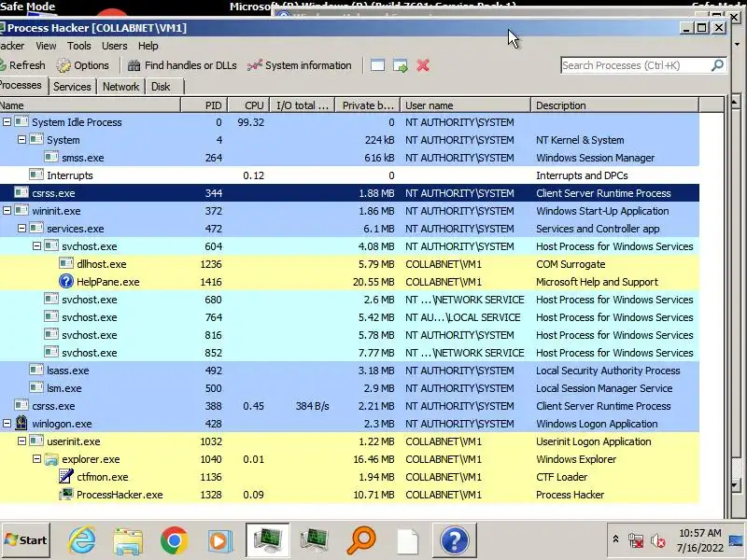Open Windows Explorer from taskbar
The image size is (747, 560).
[128, 540]
